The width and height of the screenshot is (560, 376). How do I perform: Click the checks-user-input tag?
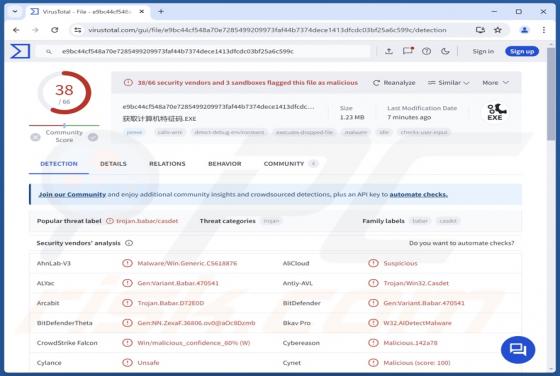424,132
